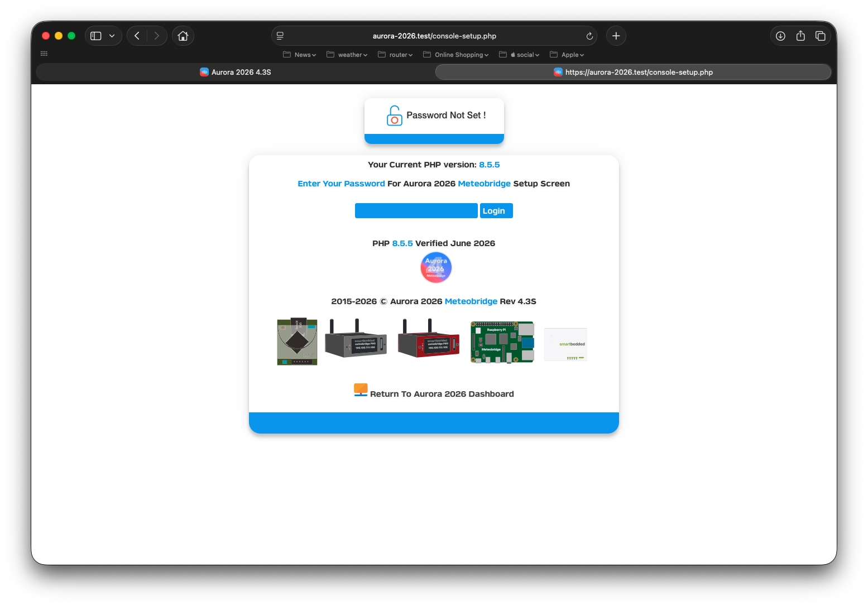The height and width of the screenshot is (606, 868).
Task: Open the Share icon in toolbar
Action: (800, 36)
